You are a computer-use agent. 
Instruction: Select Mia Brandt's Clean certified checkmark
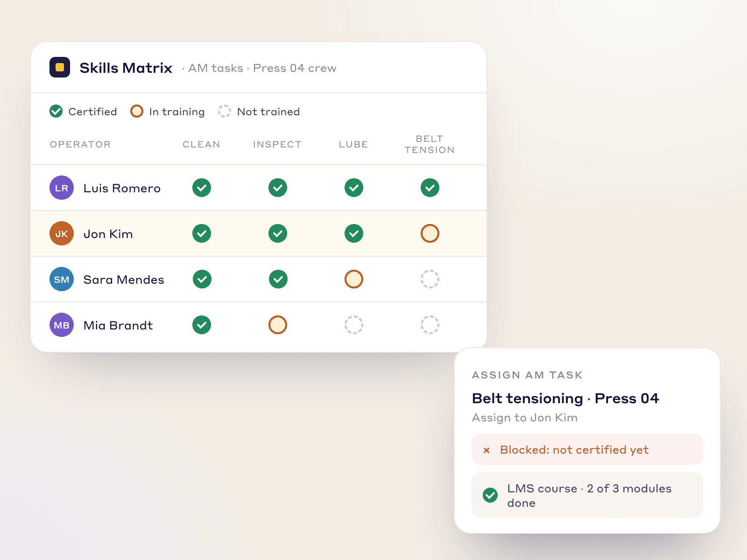coord(202,325)
